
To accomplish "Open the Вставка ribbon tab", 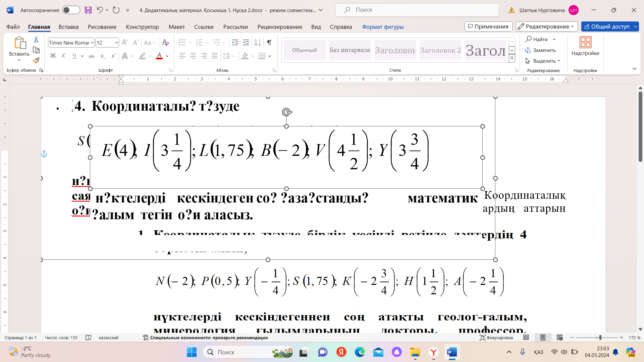I will click(x=68, y=27).
